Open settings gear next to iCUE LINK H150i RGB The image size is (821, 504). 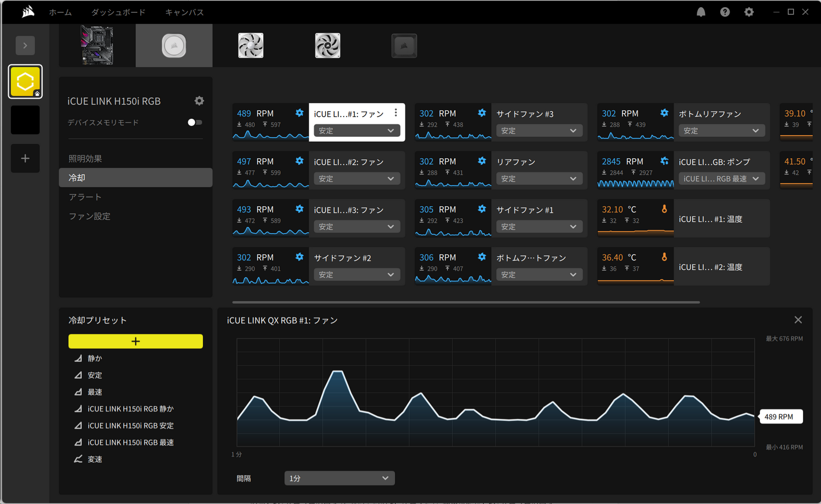point(199,101)
